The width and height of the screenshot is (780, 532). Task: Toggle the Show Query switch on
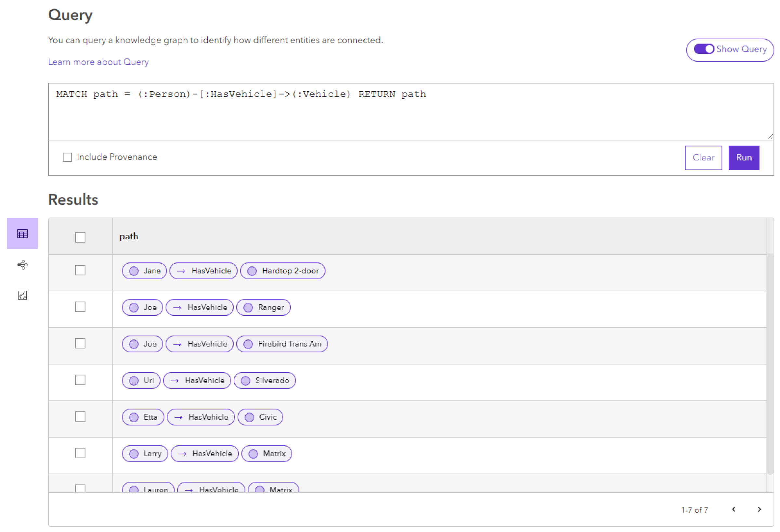pos(703,49)
